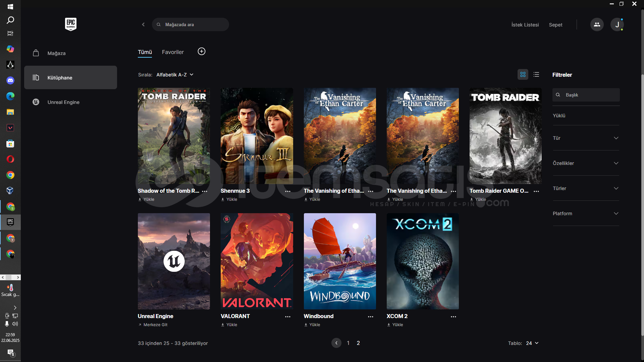Open options menu for Windbound

370,316
